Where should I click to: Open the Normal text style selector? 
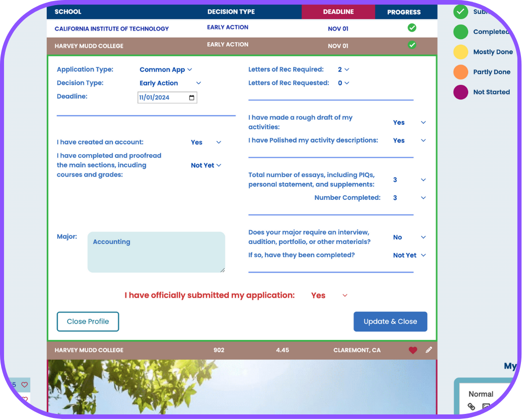click(480, 394)
